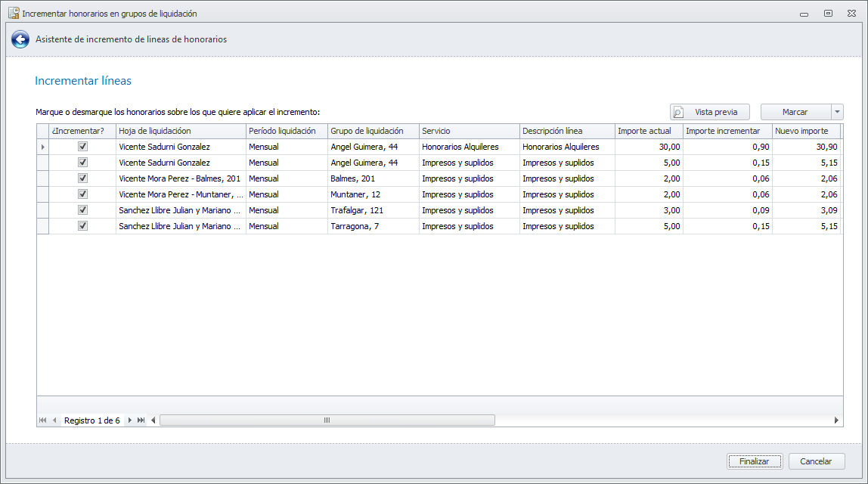Maximize the window
Viewport: 868px width, 484px height.
pos(828,14)
